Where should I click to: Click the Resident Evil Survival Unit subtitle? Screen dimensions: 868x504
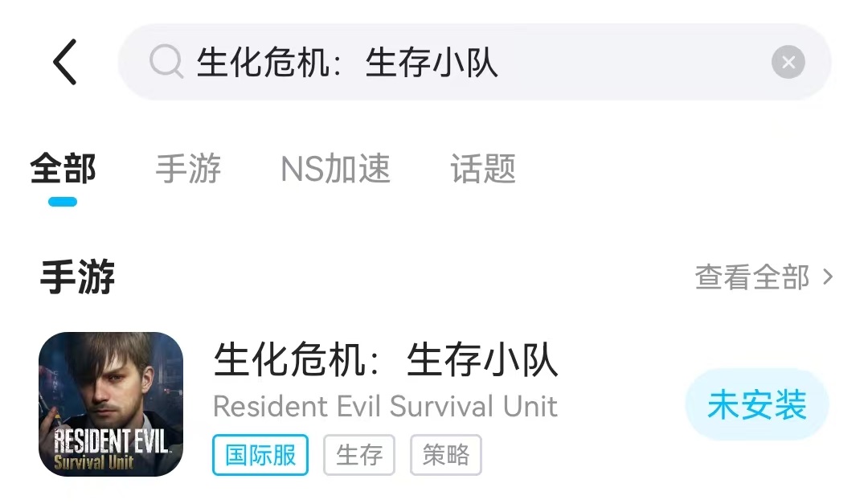point(385,407)
